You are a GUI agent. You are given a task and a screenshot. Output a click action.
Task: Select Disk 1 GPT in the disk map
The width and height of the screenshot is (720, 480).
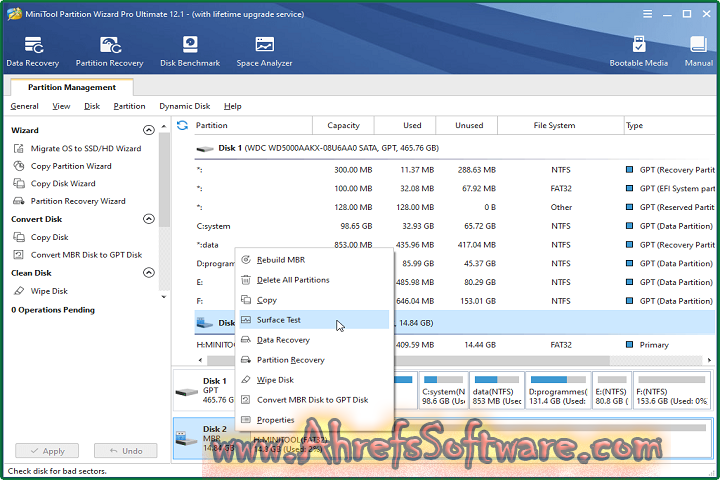click(x=204, y=391)
